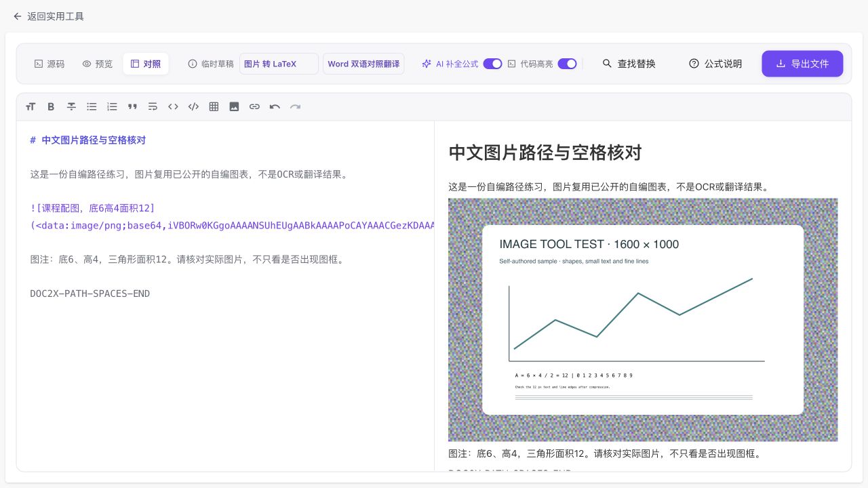Toggle the 代码高亮 switch

567,64
